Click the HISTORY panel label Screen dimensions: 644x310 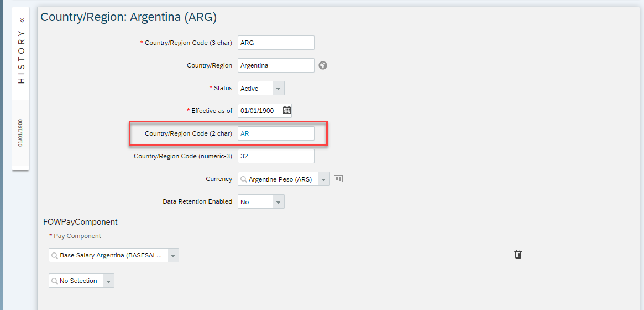pyautogui.click(x=22, y=56)
